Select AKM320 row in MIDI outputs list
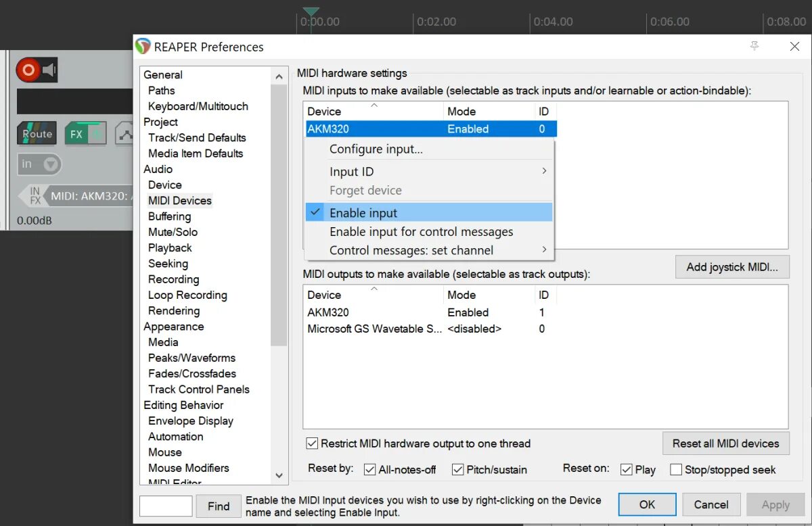Image resolution: width=812 pixels, height=526 pixels. (431, 312)
